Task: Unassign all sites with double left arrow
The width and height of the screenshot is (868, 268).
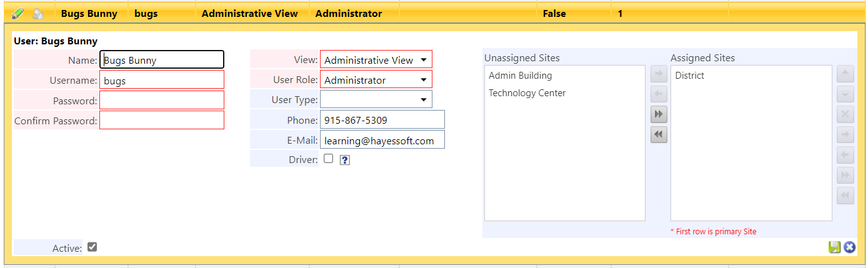Action: point(659,134)
